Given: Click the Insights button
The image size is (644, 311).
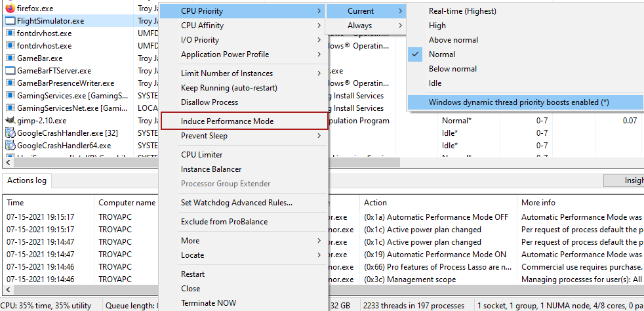Looking at the screenshot, I should click(624, 180).
